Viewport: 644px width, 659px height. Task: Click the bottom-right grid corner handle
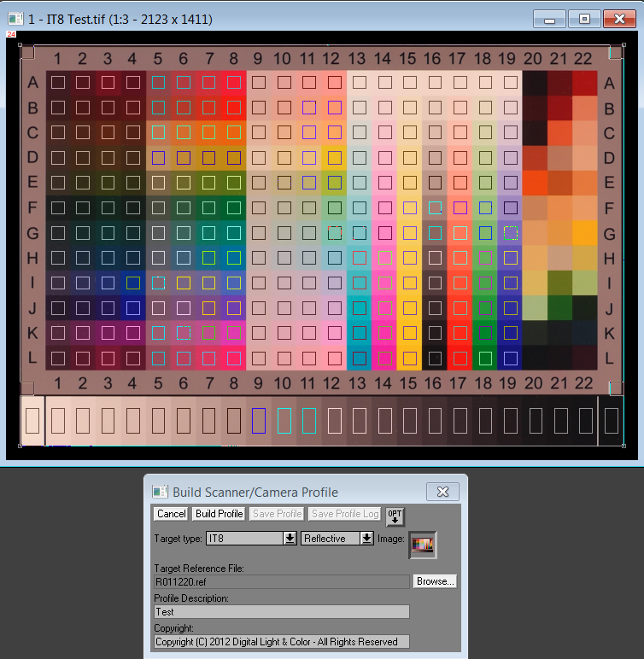point(624,446)
